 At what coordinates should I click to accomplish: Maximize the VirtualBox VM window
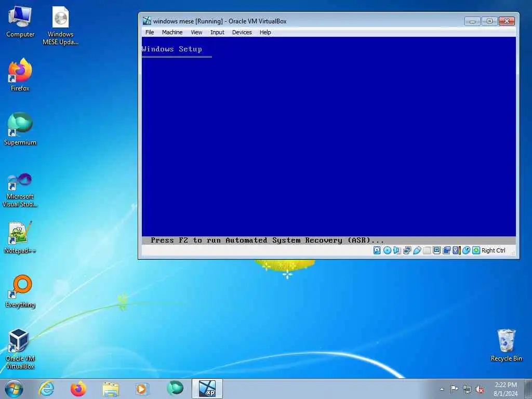click(489, 21)
